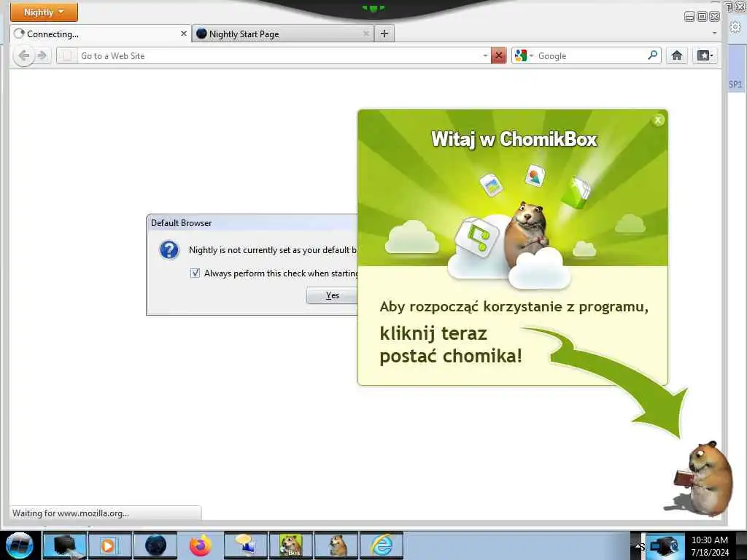
Task: Open the clock showing 10:30 AM
Action: (x=710, y=546)
